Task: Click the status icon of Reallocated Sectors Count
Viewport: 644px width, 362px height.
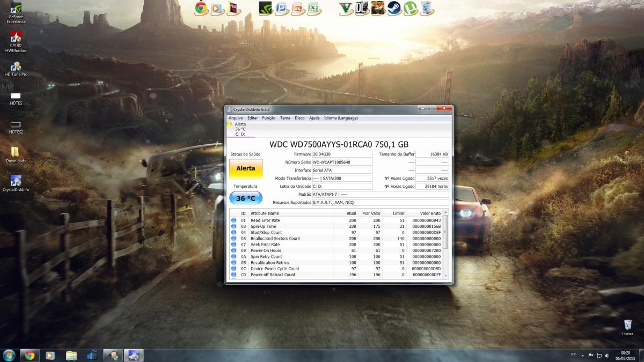Action: [x=233, y=239]
